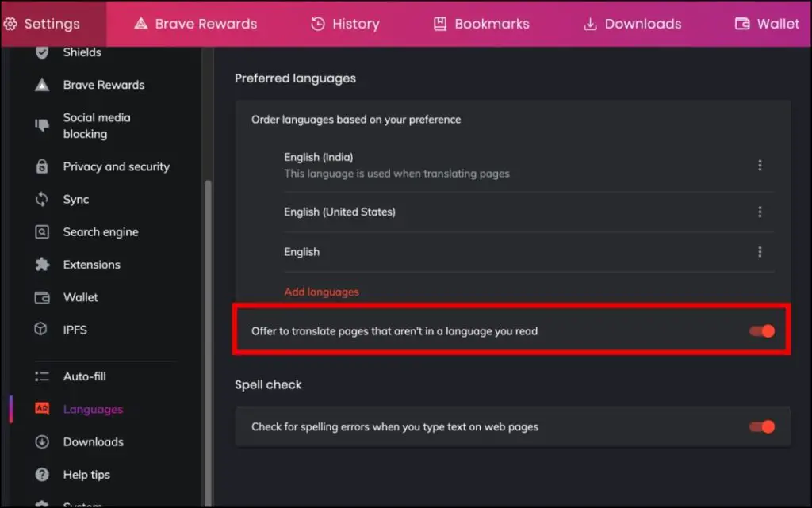Click the English (United States) language text

(339, 212)
